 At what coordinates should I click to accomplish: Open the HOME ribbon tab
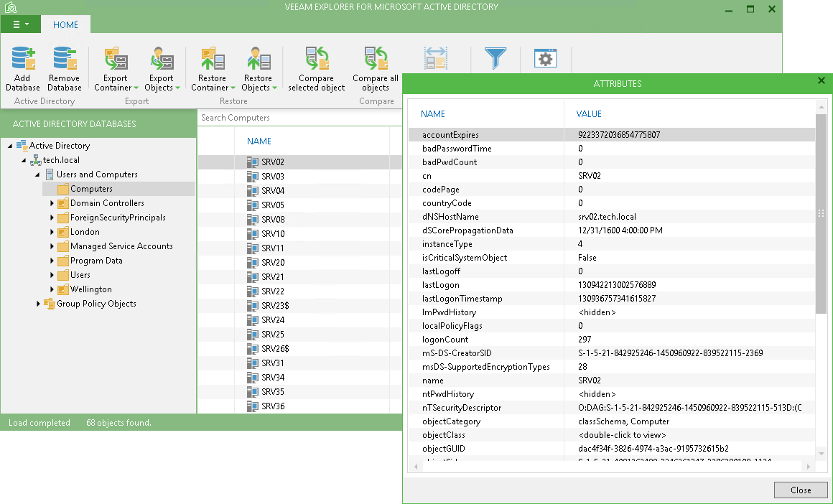(65, 24)
